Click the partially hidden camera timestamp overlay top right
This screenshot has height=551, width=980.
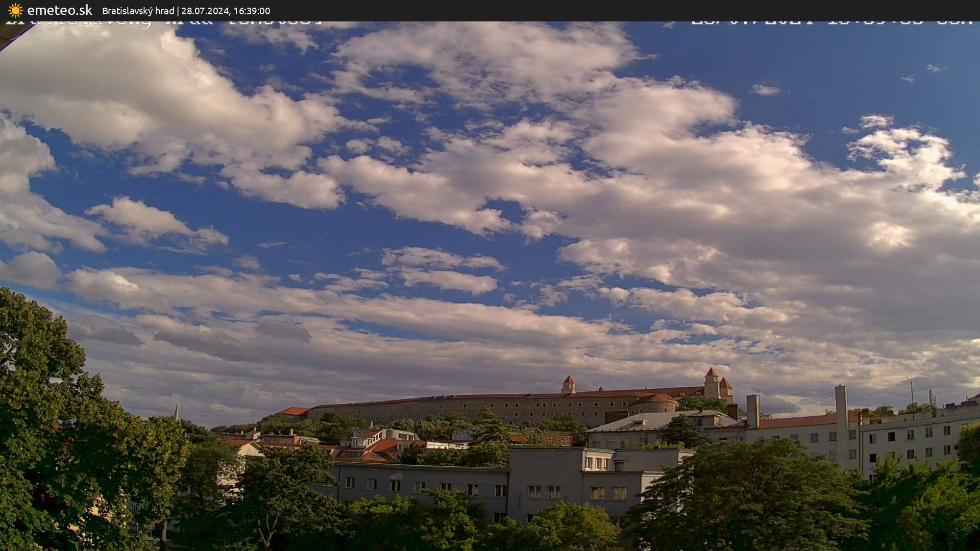(x=832, y=23)
